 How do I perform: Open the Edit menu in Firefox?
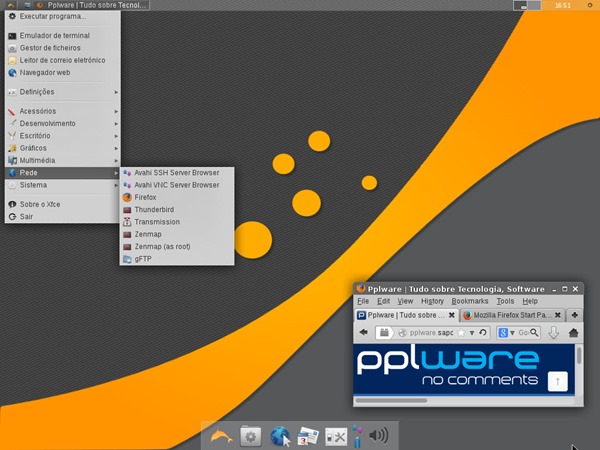(x=383, y=301)
